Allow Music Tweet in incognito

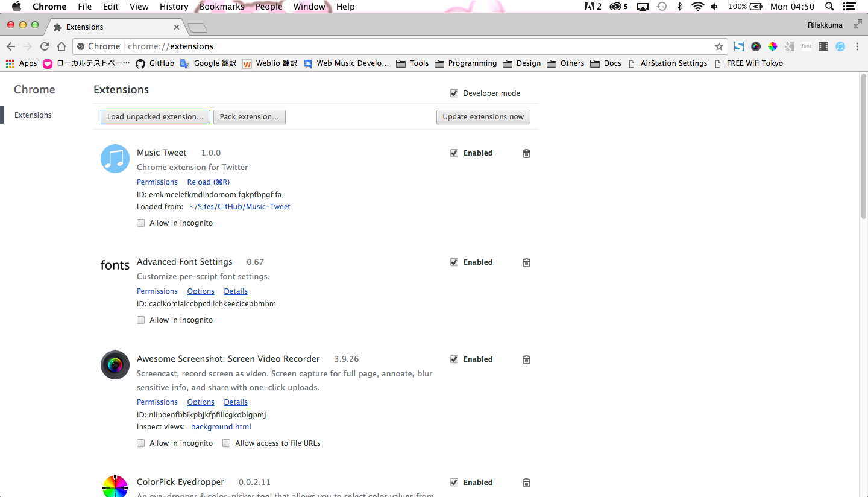[140, 223]
